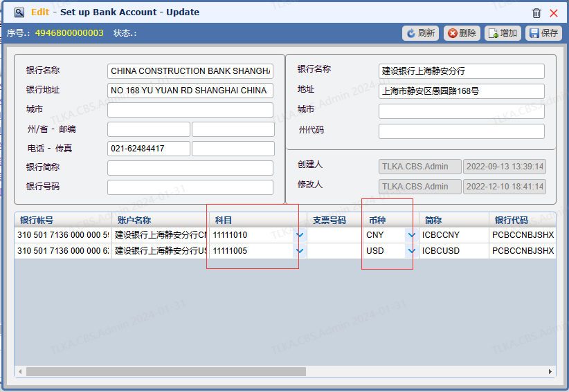Image resolution: width=569 pixels, height=392 pixels.
Task: Click the left arrow of horizontal scrollbar
Action: 20,372
